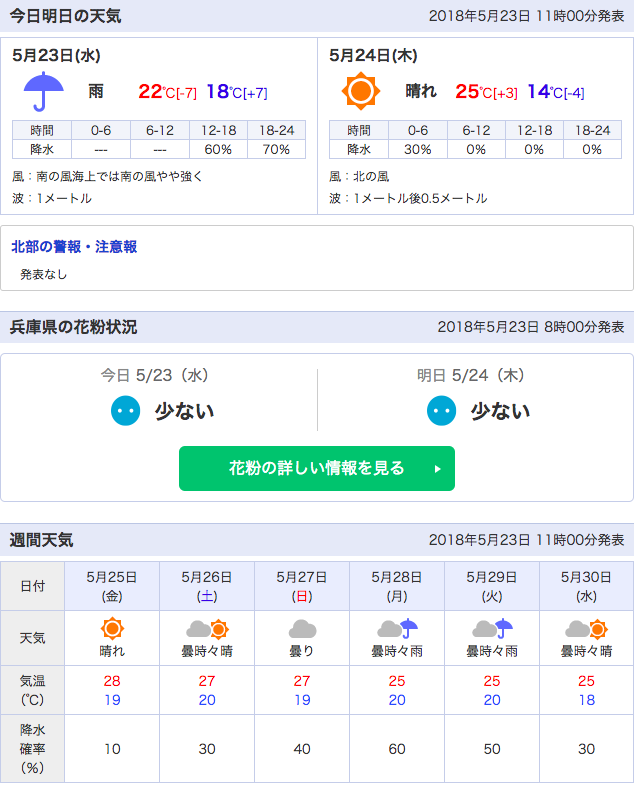Click tomorrow's pollen level face icon
This screenshot has height=787, width=635.
coord(442,411)
